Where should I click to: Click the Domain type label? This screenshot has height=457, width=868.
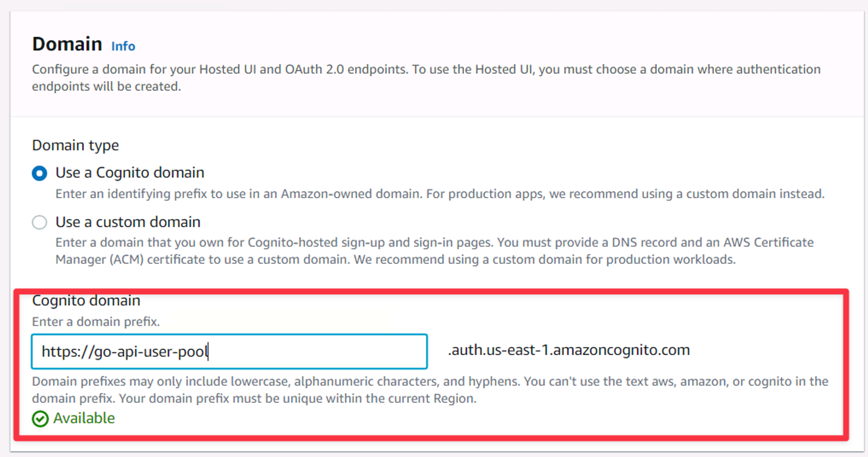coord(76,145)
